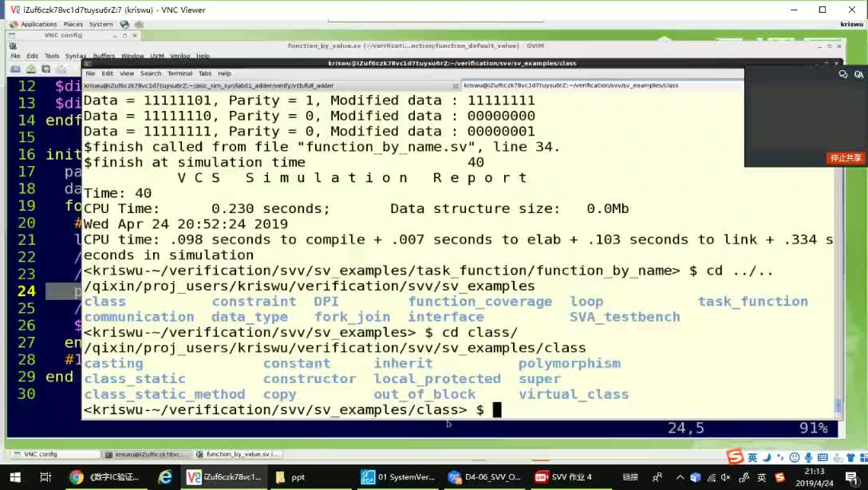Click the Sogou S logo on the input bar
The image size is (868, 490).
[735, 456]
